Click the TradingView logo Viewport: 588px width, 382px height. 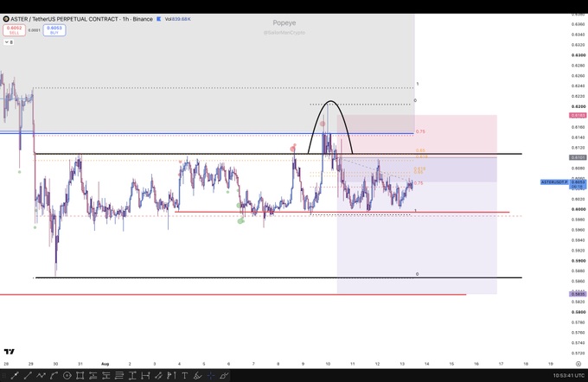pyautogui.click(x=10, y=351)
